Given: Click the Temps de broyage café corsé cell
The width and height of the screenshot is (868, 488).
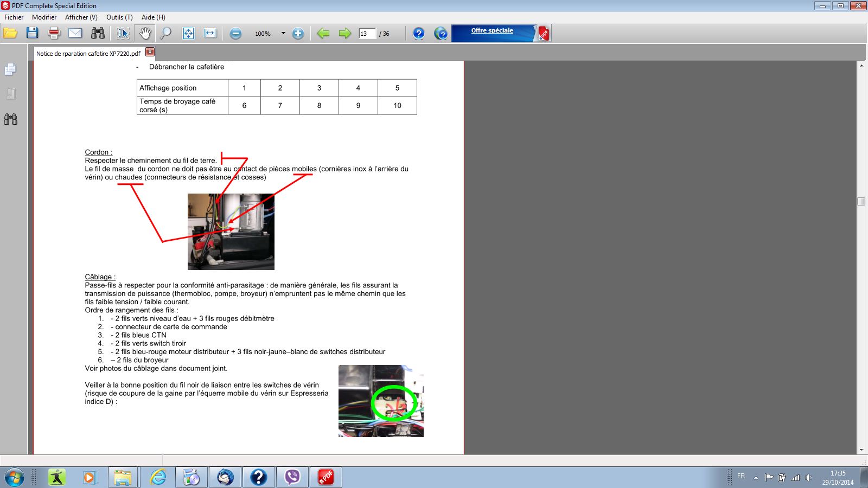Looking at the screenshot, I should click(182, 106).
